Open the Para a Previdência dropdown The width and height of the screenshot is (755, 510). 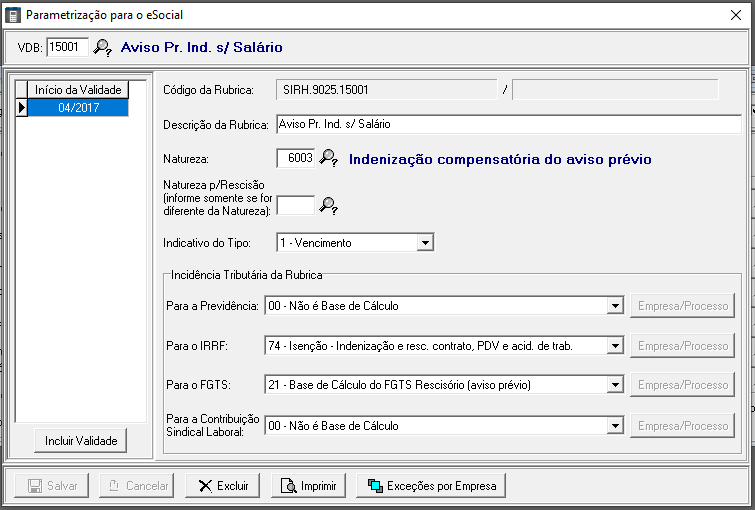[614, 306]
